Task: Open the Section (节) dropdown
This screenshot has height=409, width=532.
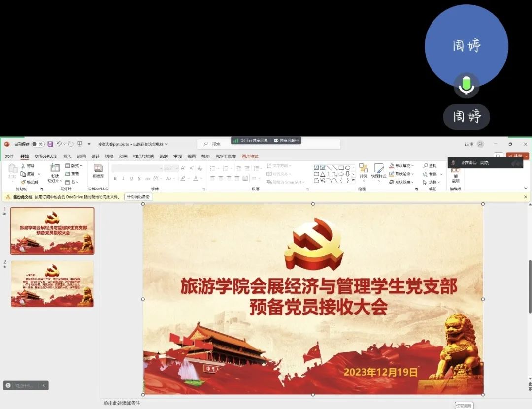Action: [72, 182]
